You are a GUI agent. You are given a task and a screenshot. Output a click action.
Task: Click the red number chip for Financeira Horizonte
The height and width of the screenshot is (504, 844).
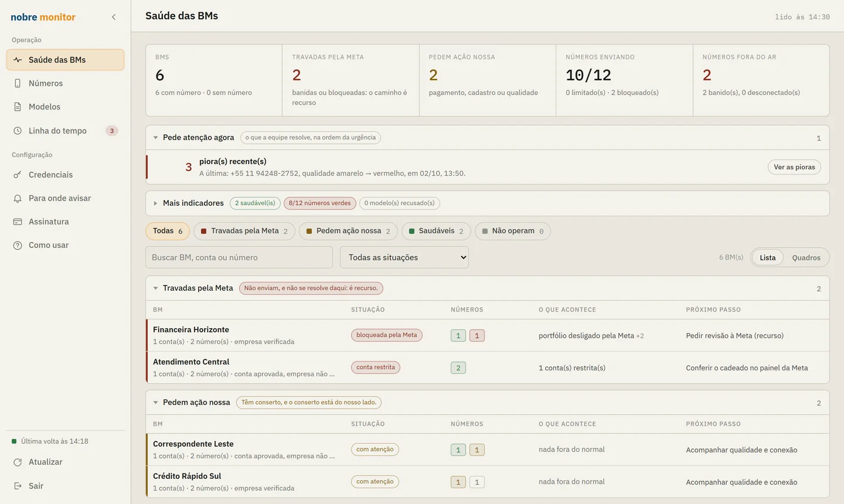click(x=477, y=336)
